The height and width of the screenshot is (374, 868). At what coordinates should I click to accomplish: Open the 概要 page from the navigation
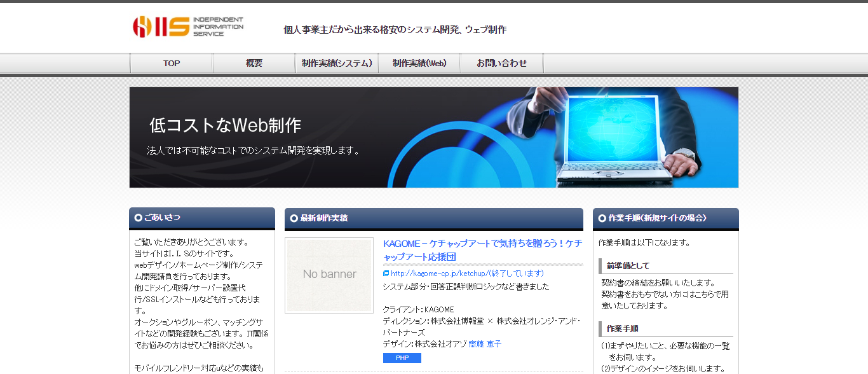pos(254,62)
